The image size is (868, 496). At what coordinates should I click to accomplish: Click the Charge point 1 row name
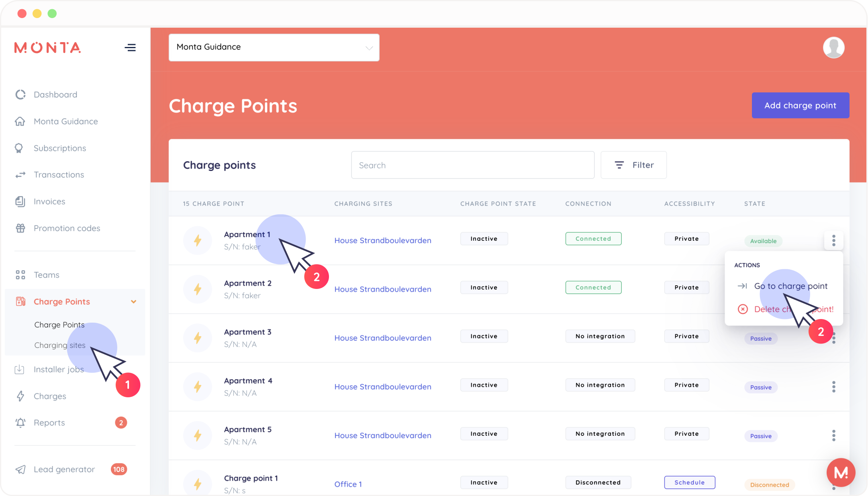tap(251, 478)
